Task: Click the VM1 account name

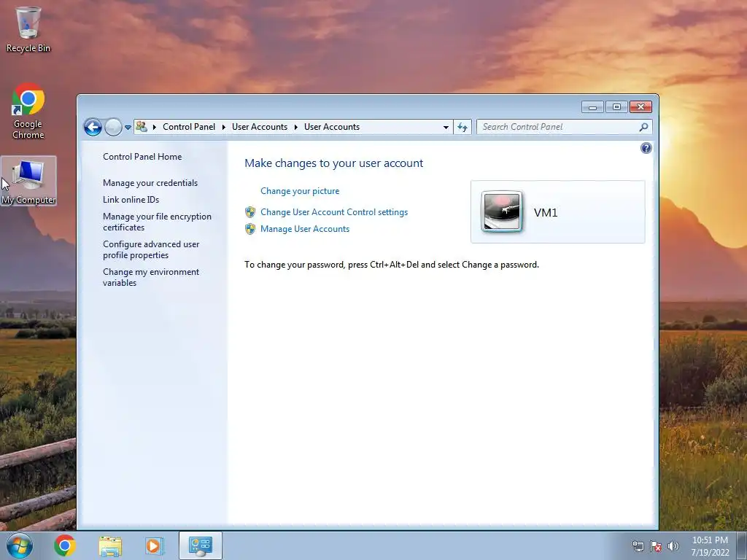Action: pos(546,212)
